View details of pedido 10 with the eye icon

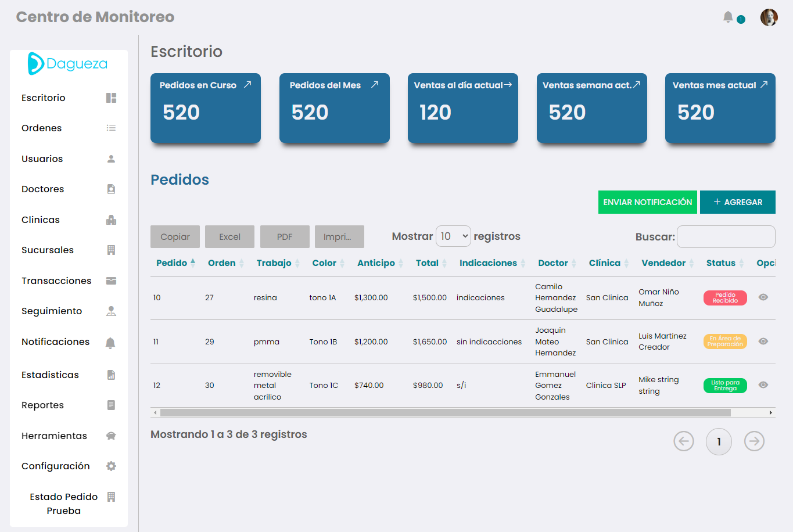point(763,297)
